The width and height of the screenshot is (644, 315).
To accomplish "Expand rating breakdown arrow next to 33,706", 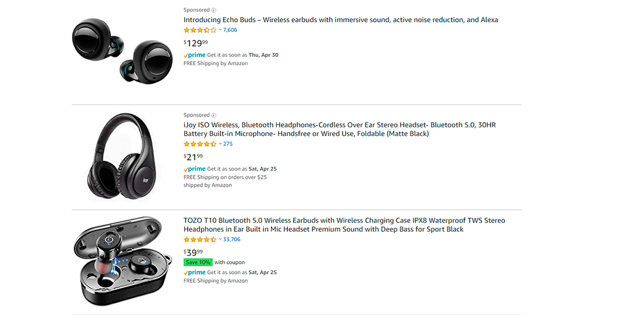I will 220,239.
